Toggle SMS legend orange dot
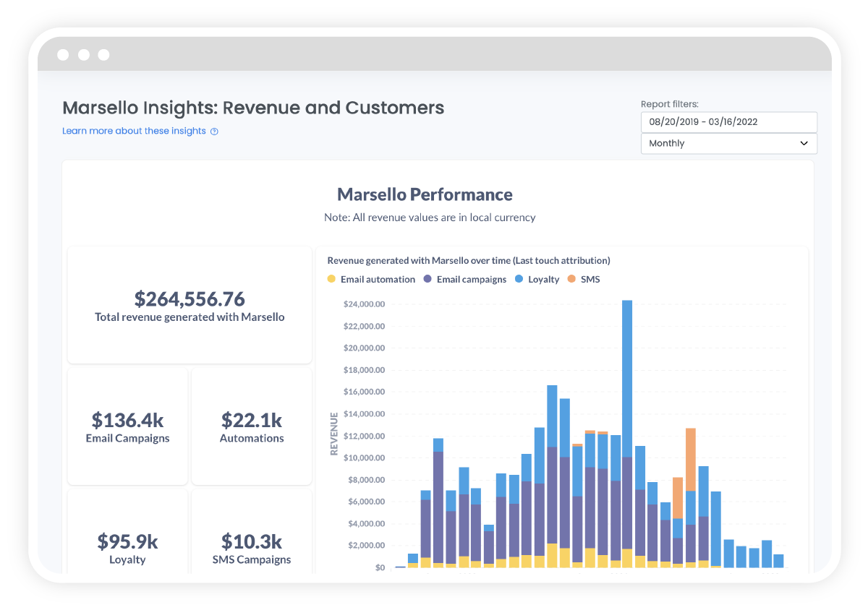The image size is (868, 610). 571,279
